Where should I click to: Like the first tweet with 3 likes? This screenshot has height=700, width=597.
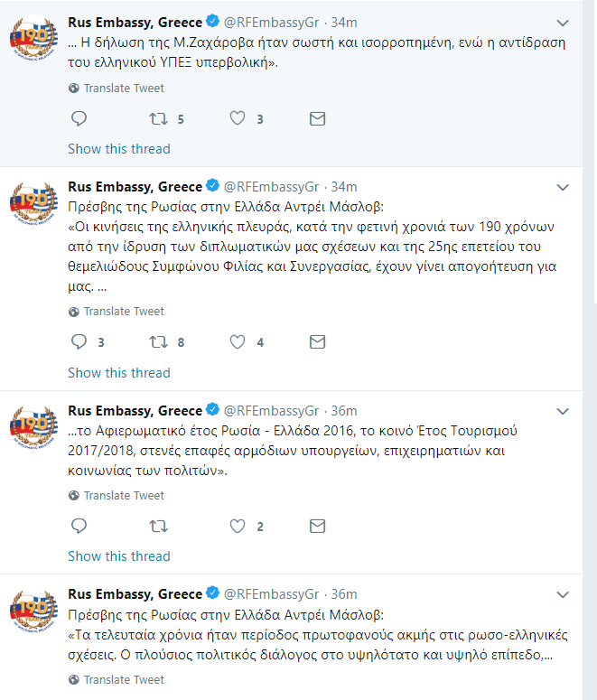[238, 118]
